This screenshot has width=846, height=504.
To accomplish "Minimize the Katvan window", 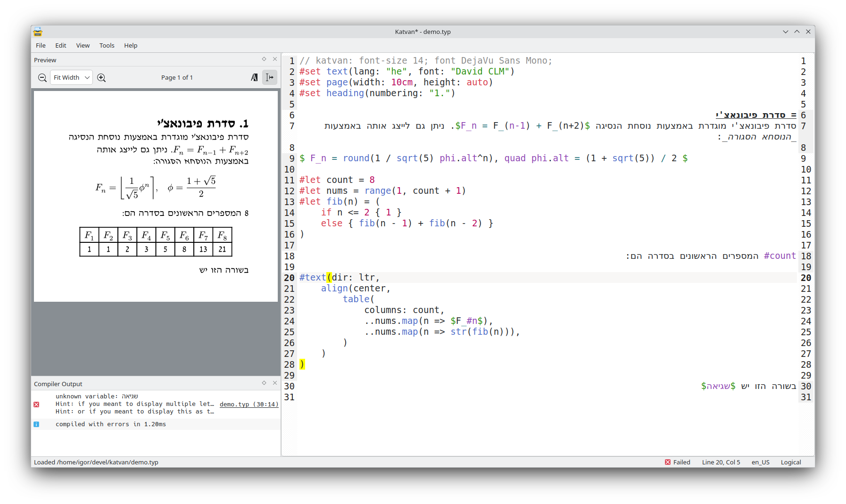I will (786, 32).
